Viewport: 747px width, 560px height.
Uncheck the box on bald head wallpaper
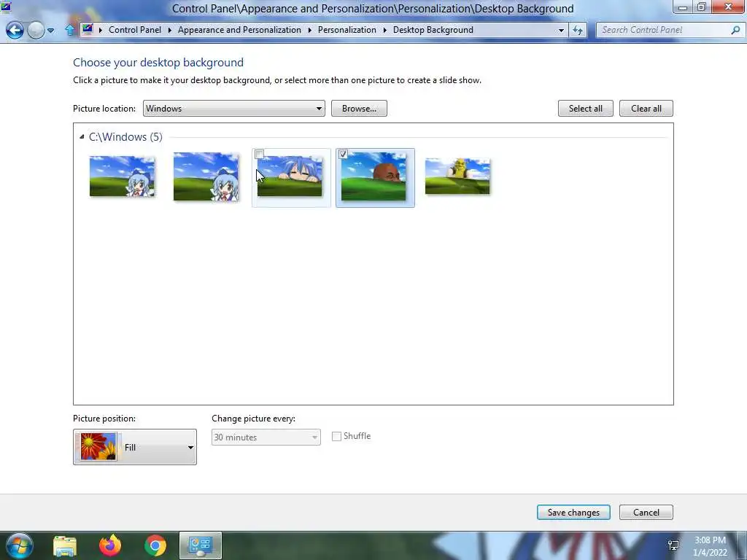click(x=343, y=155)
